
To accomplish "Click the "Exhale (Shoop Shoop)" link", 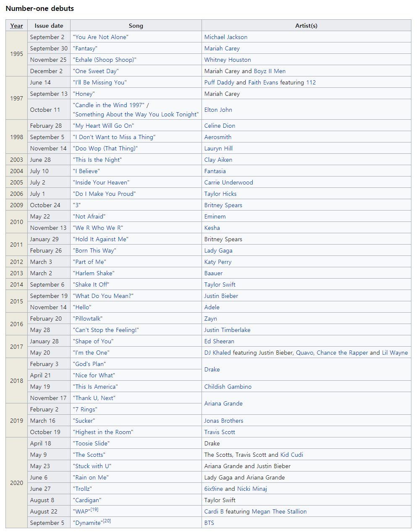I will pos(105,60).
